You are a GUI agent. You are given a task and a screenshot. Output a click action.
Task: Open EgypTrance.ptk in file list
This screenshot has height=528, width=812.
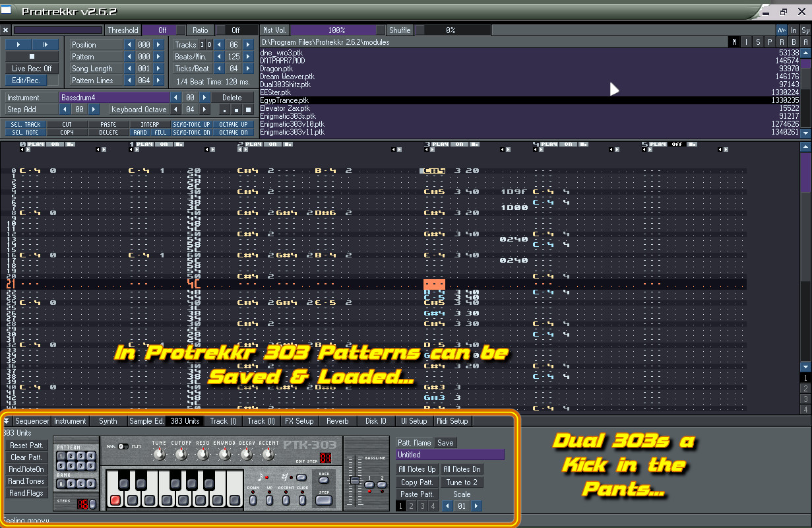point(529,100)
